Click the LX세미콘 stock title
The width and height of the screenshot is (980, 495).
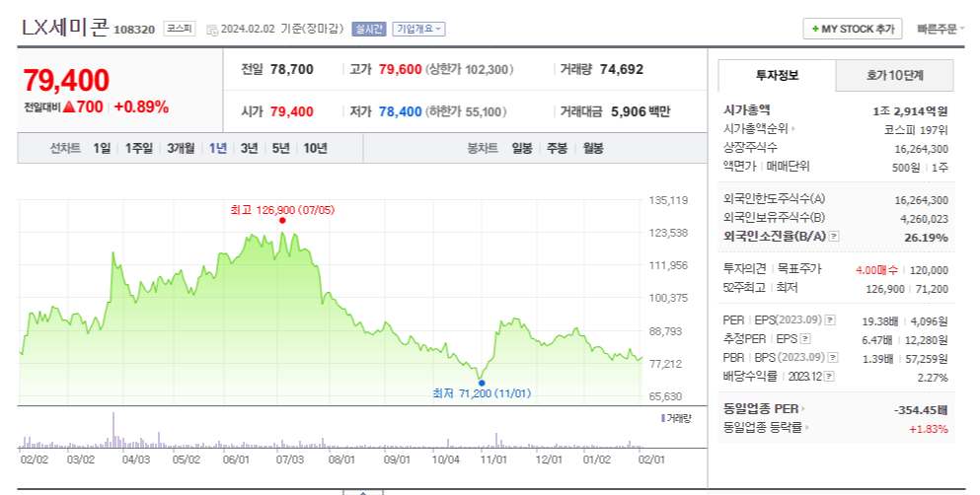(65, 28)
